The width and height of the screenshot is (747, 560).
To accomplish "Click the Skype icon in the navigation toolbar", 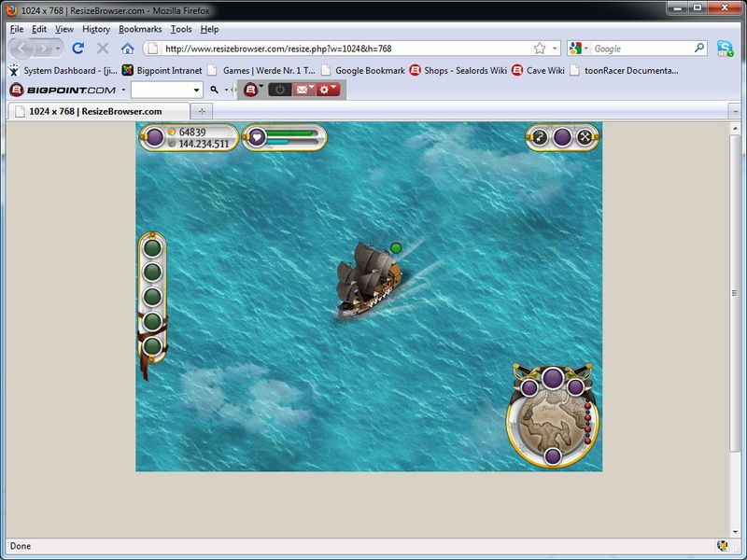I will point(725,49).
